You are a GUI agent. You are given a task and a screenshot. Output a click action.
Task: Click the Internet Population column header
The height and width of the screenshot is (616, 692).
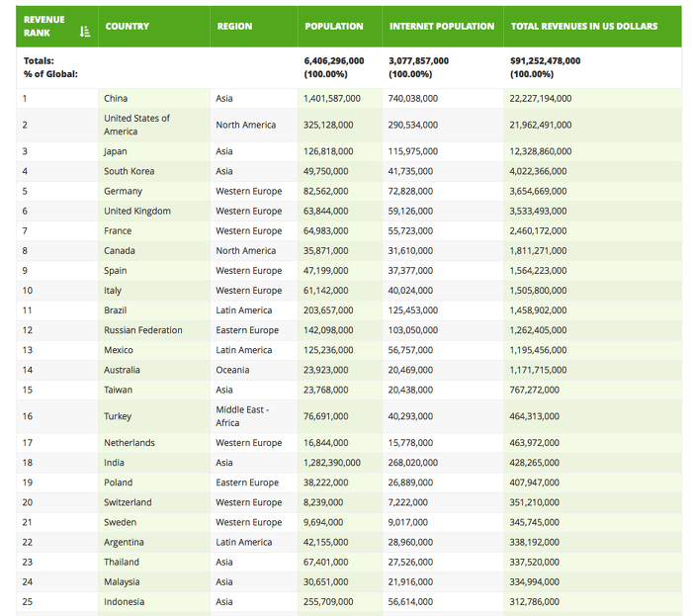point(442,26)
